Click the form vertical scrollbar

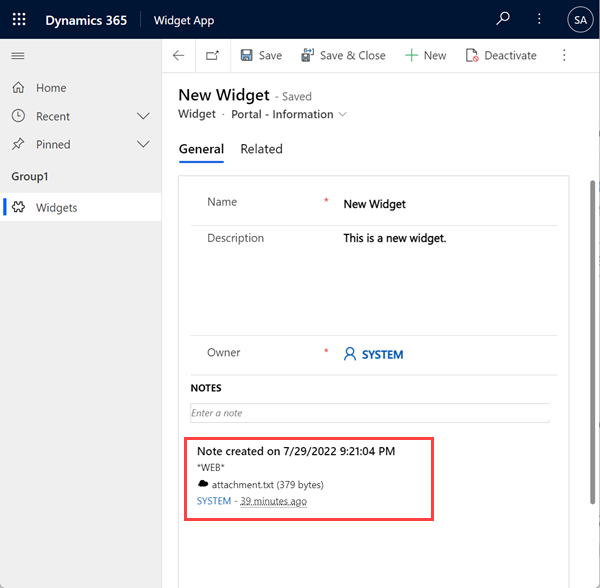tap(592, 342)
